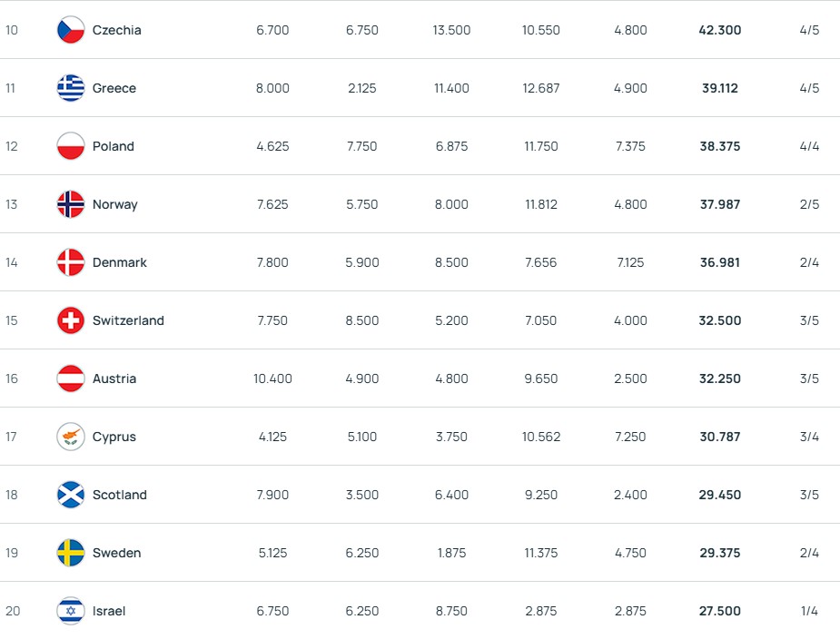Click Poland's total coefficient 38.375
The width and height of the screenshot is (840, 639).
(x=720, y=146)
